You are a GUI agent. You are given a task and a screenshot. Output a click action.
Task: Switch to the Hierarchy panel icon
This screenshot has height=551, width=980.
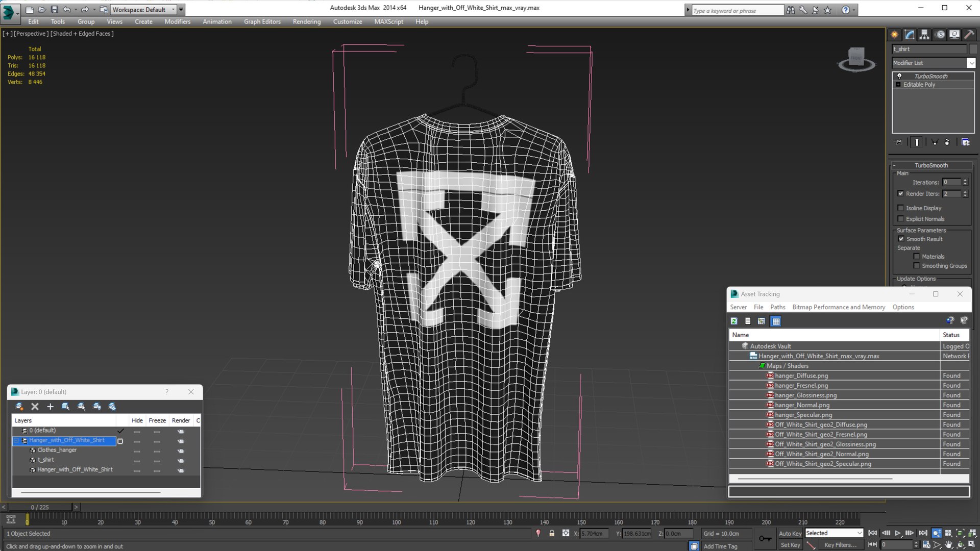tap(924, 35)
